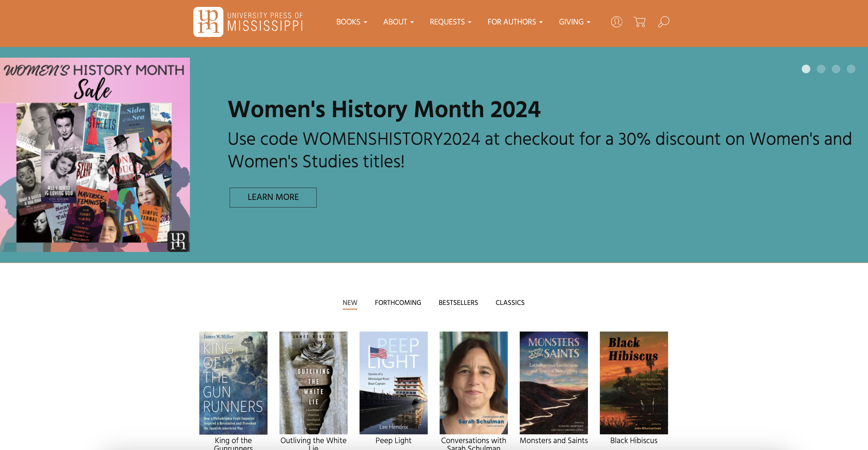Click the Women's History Month Sale banner image
The image size is (868, 450).
click(95, 154)
